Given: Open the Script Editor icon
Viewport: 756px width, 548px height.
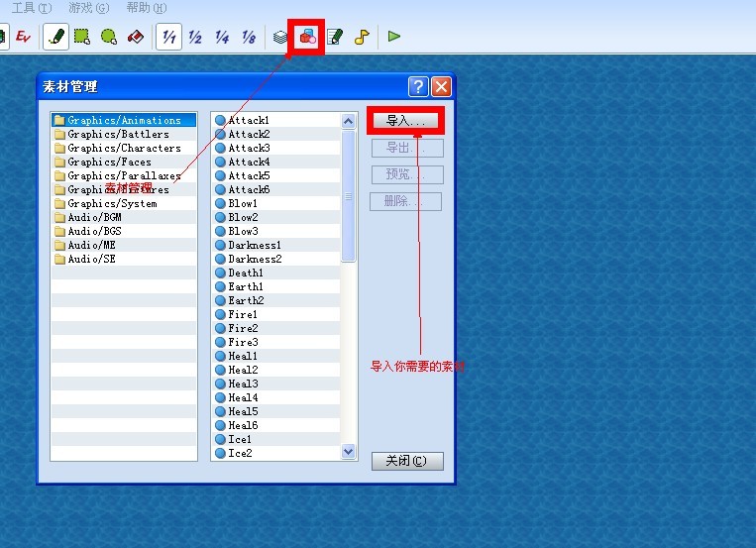Looking at the screenshot, I should click(335, 37).
